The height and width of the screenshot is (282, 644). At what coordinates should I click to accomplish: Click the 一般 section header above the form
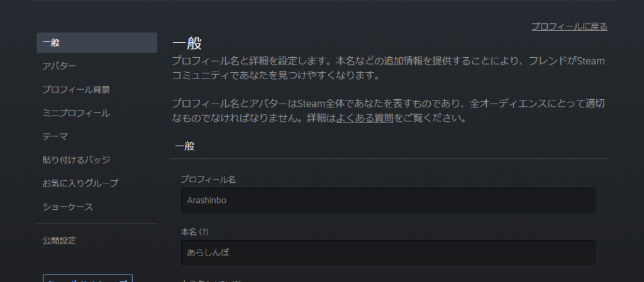pyautogui.click(x=184, y=146)
